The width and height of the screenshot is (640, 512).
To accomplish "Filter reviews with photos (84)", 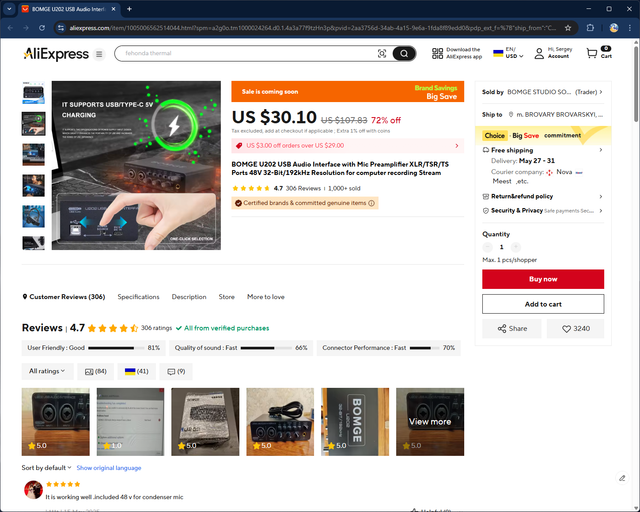I will tap(96, 371).
